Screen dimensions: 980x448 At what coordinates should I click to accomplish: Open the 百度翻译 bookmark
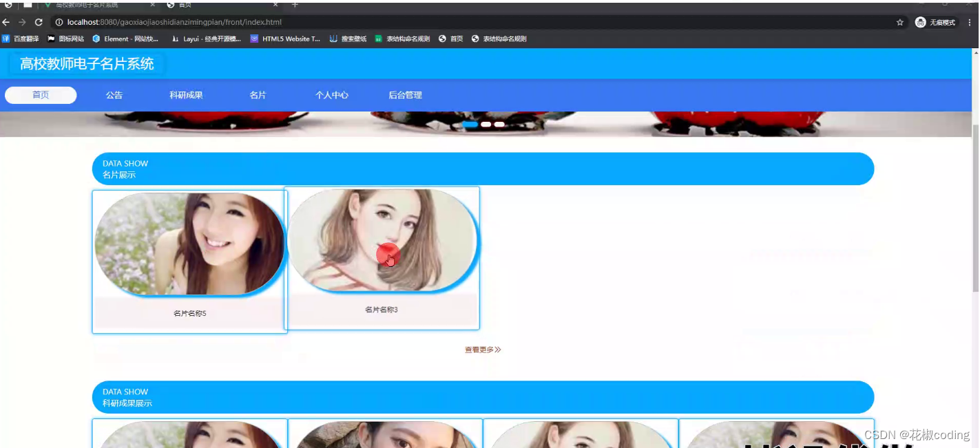pyautogui.click(x=21, y=39)
